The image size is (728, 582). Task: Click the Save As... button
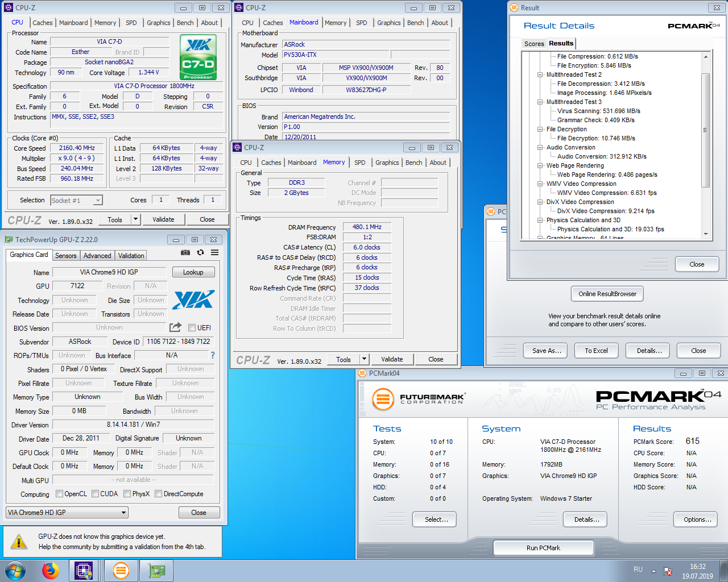547,351
